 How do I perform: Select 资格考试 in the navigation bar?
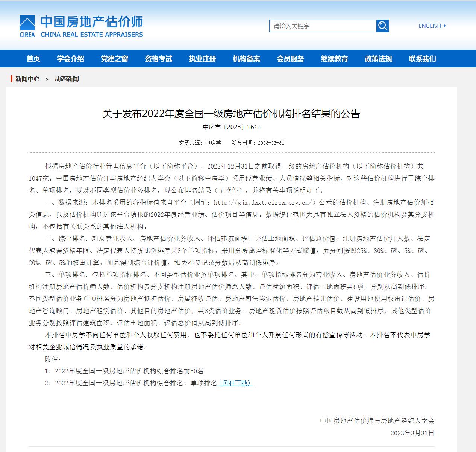point(158,59)
